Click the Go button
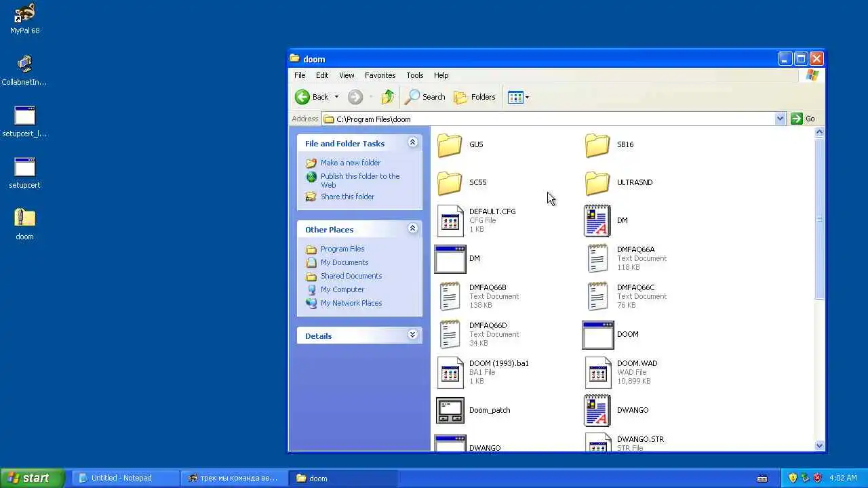Screen dimensions: 868x488 tap(803, 119)
